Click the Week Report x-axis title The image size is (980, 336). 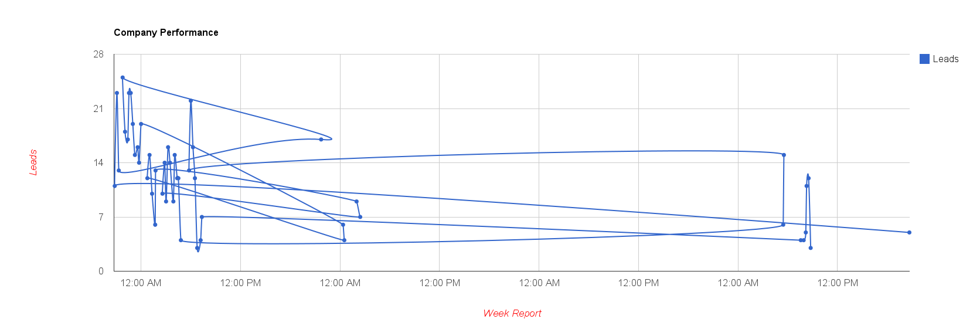coord(512,313)
